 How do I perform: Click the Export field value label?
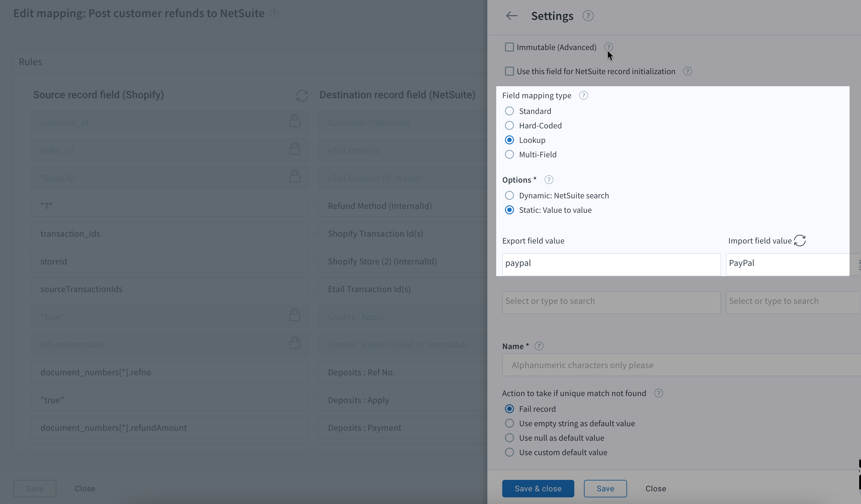[533, 241]
